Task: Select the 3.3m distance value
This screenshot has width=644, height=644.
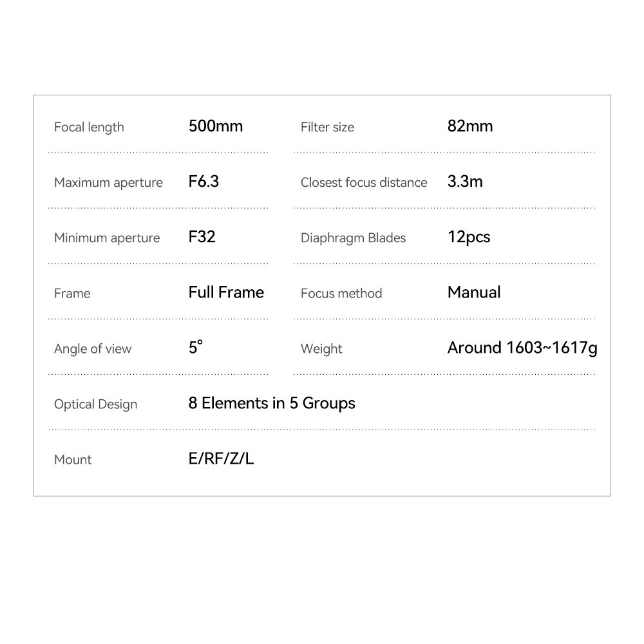Action: 465,182
